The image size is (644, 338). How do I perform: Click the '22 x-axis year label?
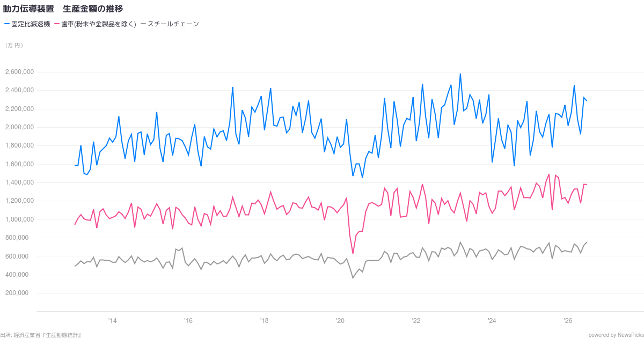coord(416,321)
